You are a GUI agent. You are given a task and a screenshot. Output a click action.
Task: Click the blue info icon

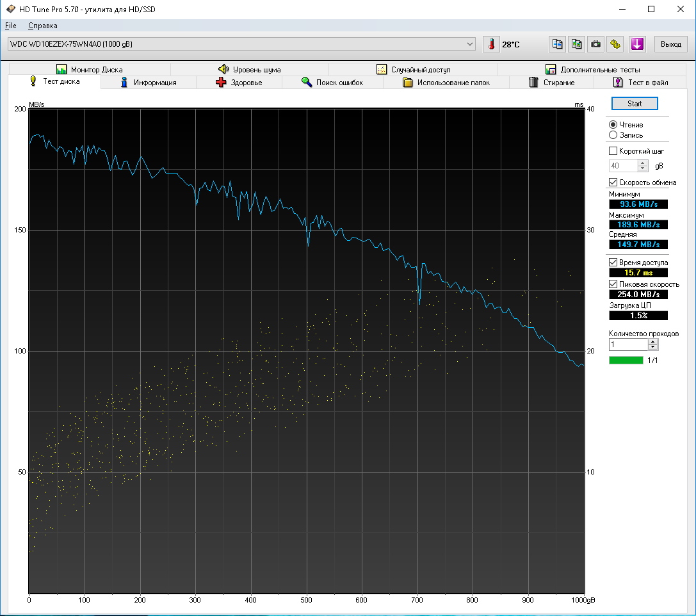pos(124,82)
